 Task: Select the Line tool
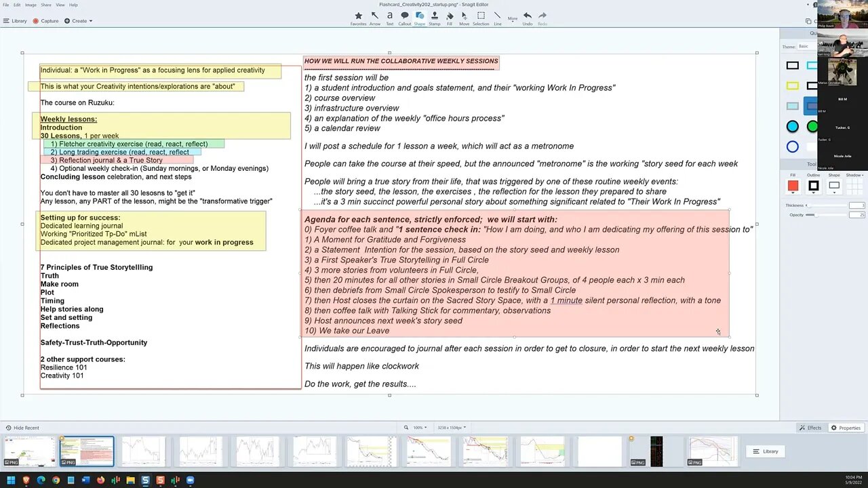(498, 18)
